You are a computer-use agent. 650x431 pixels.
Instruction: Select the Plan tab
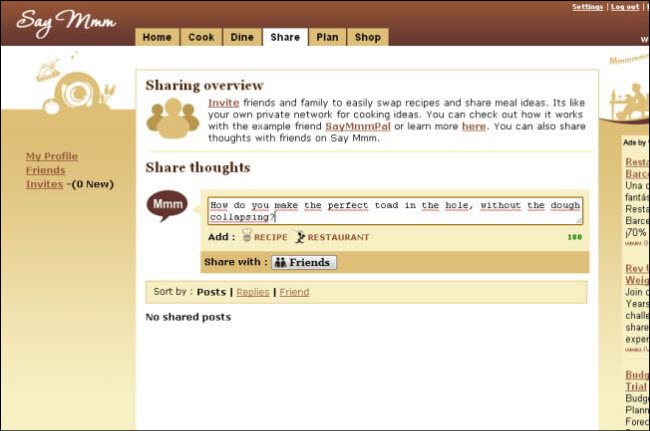click(327, 37)
